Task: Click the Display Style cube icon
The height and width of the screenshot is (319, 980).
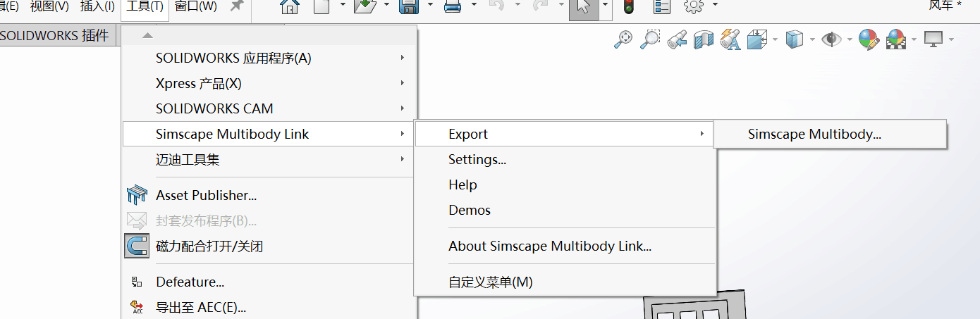Action: 795,39
